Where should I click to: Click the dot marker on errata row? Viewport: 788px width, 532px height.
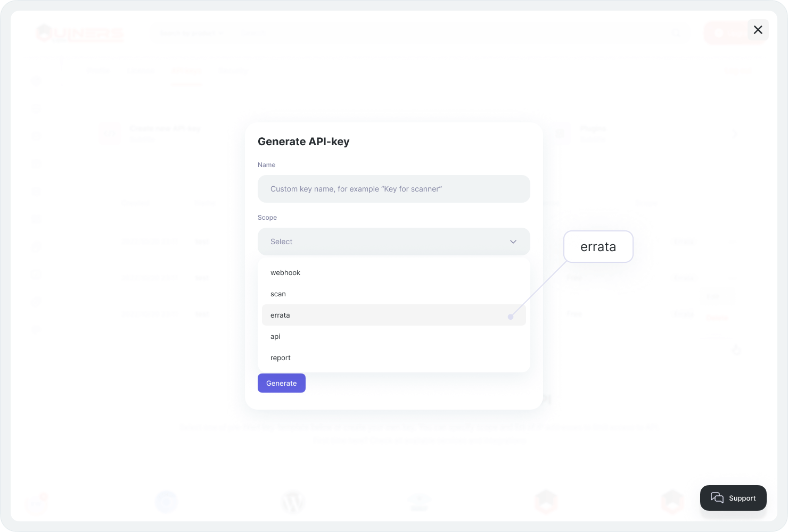click(x=511, y=317)
